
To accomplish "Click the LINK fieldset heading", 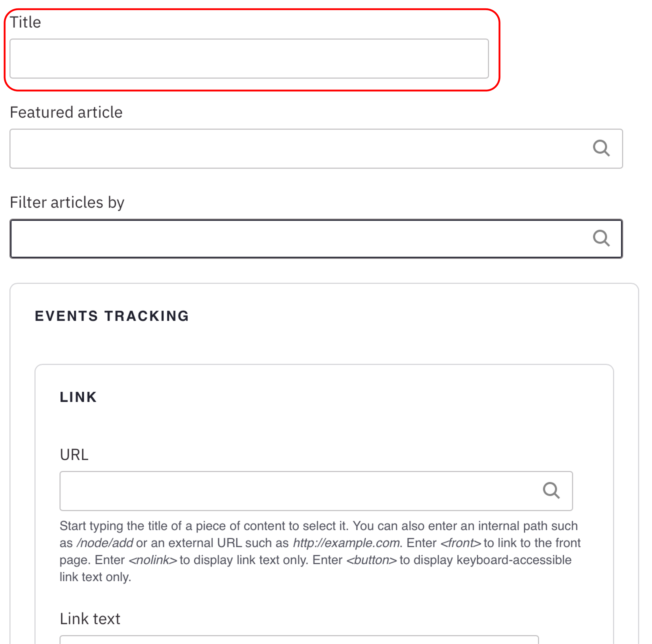I will 78,397.
